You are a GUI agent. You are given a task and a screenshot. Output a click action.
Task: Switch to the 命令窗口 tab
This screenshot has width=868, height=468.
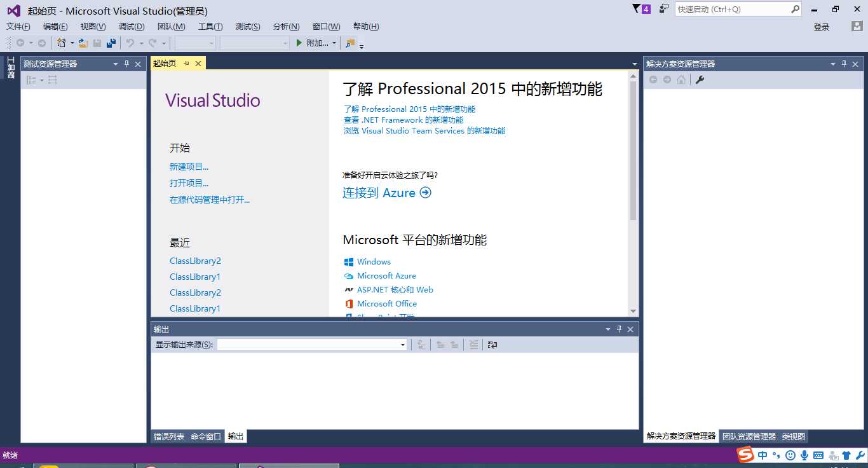(206, 436)
